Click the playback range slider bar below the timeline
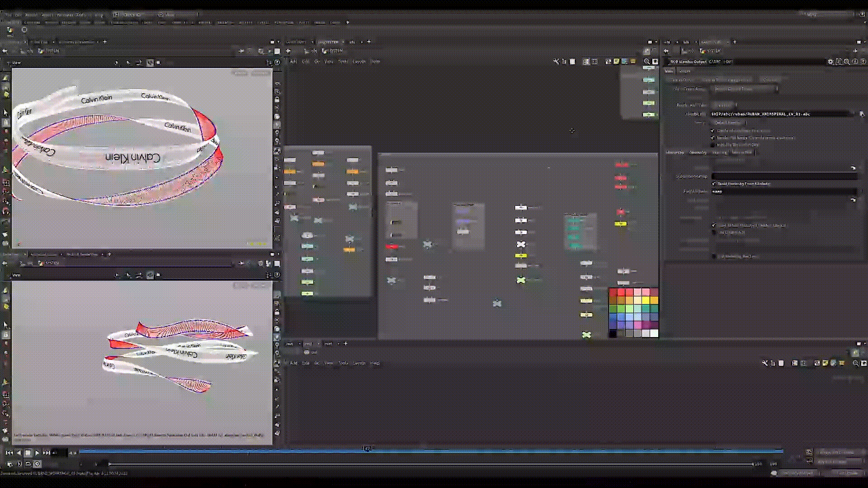 point(432,464)
